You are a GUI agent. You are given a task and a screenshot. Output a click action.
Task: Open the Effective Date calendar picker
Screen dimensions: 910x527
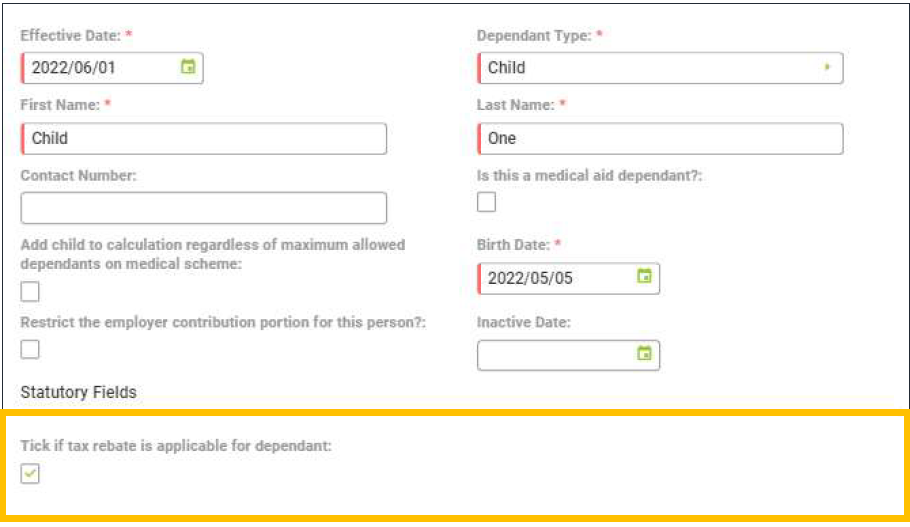187,68
